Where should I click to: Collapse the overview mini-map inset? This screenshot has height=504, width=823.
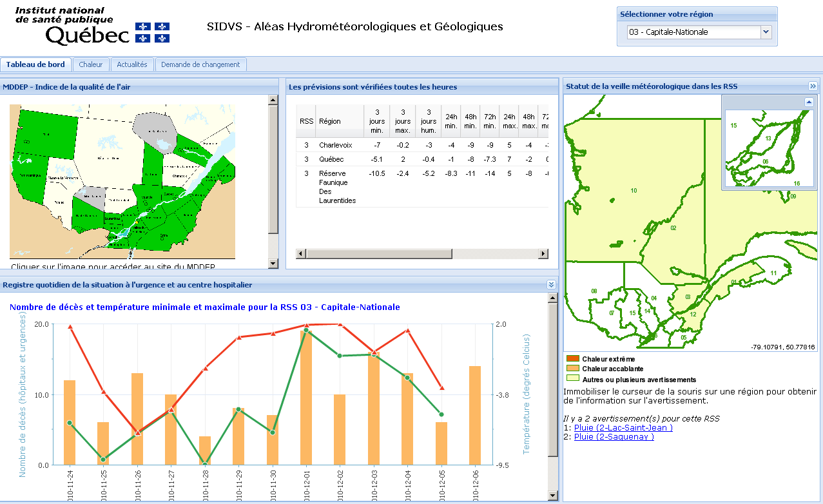point(809,102)
